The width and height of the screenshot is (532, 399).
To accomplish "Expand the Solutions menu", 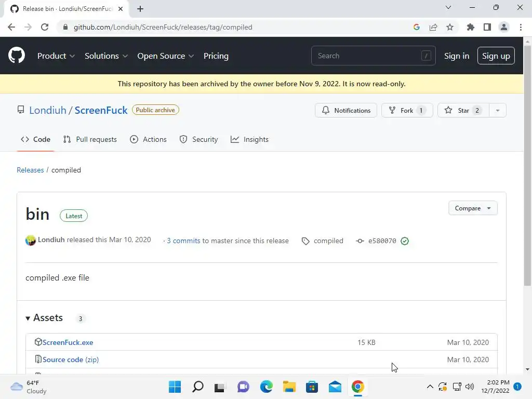I will pos(106,56).
